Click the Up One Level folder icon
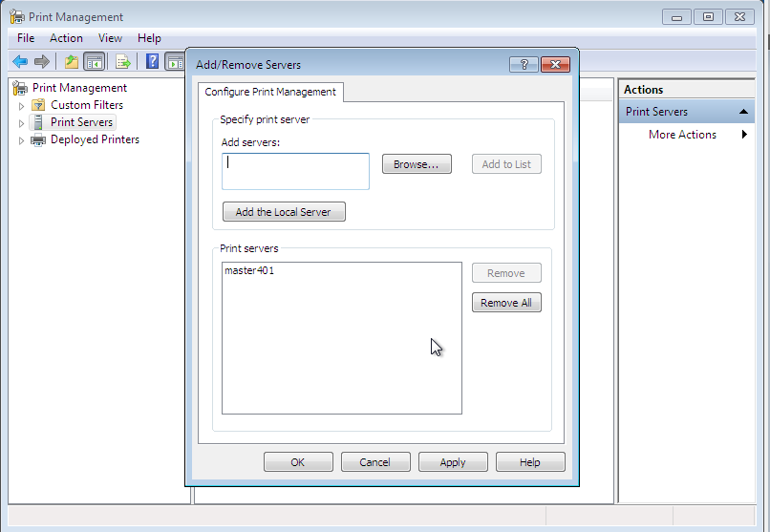Screen dimensions: 770x532 click(72, 62)
